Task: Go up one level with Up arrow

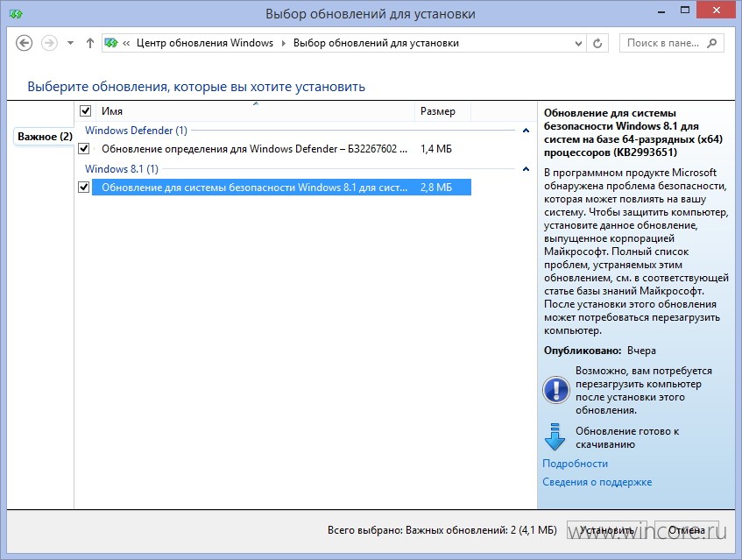Action: point(90,43)
